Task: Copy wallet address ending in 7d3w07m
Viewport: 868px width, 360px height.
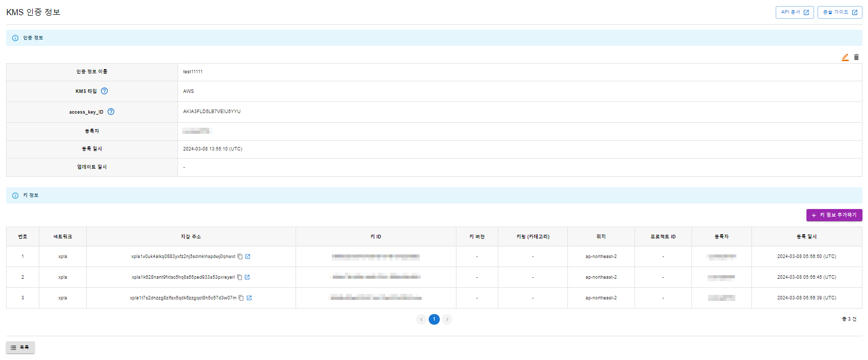Action: [241, 298]
